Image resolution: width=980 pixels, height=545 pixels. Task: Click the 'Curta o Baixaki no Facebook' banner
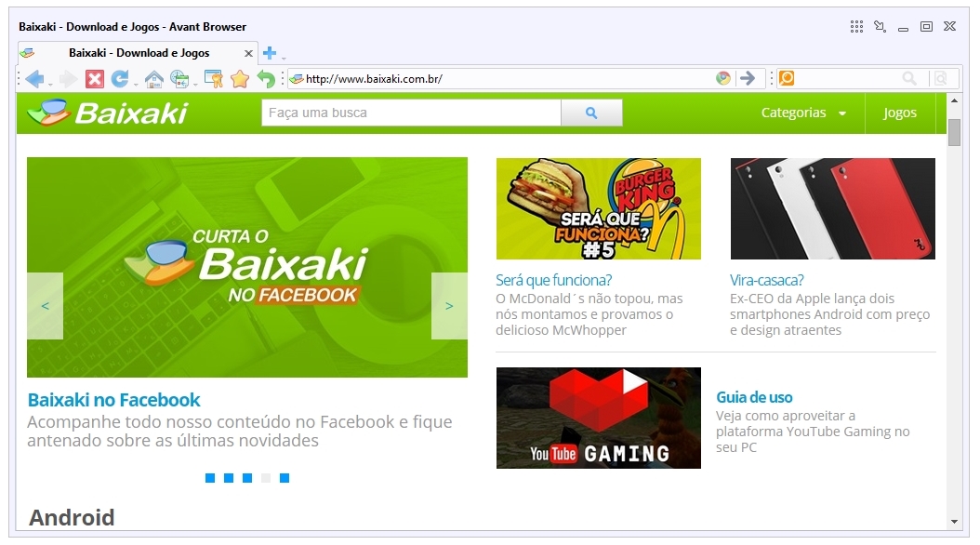coord(247,268)
